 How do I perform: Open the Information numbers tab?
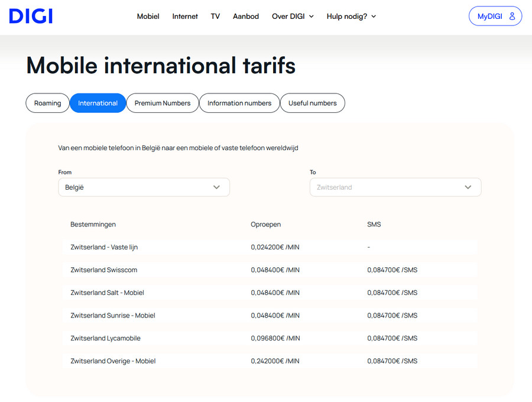click(x=239, y=103)
